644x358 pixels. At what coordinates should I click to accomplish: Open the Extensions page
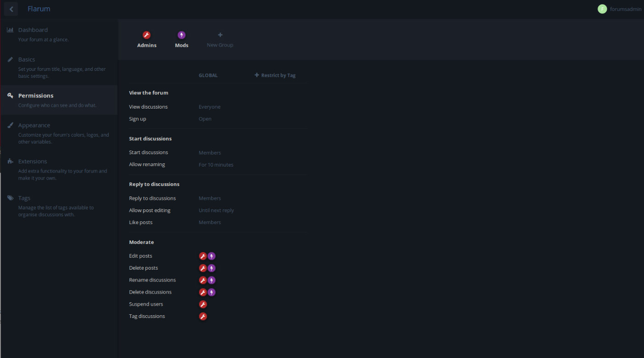pos(59,169)
